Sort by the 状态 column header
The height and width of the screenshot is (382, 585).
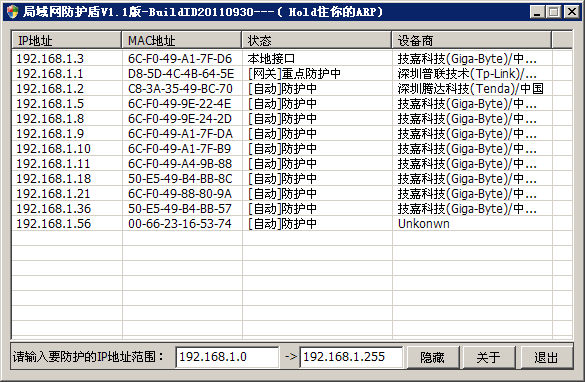click(317, 40)
